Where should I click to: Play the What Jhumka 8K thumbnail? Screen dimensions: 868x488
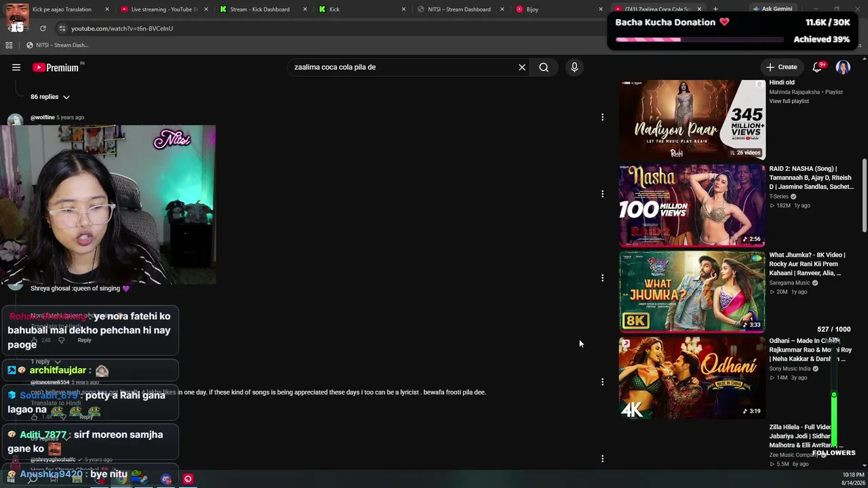692,291
